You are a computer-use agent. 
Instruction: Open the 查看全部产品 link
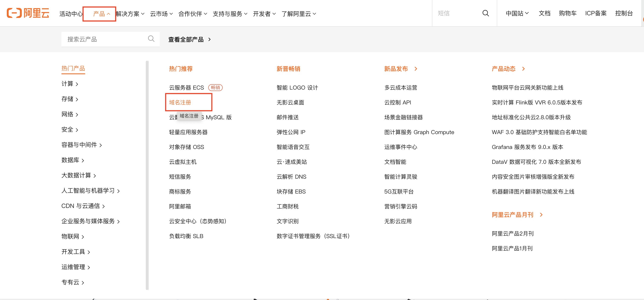point(186,39)
